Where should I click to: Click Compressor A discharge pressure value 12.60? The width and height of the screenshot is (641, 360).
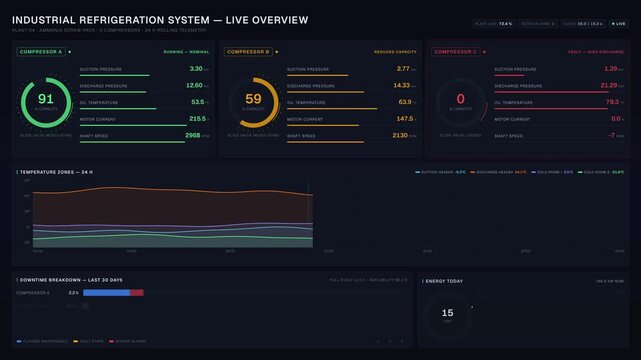coord(194,85)
